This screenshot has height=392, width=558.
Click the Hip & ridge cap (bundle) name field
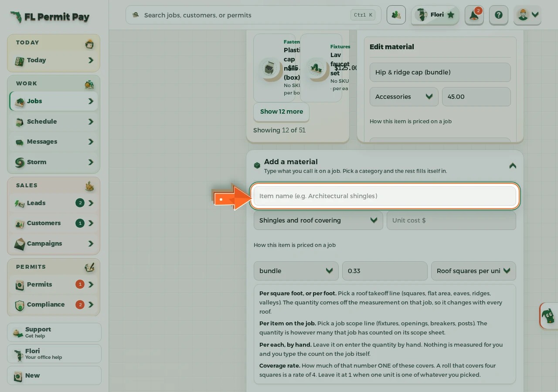pos(440,72)
